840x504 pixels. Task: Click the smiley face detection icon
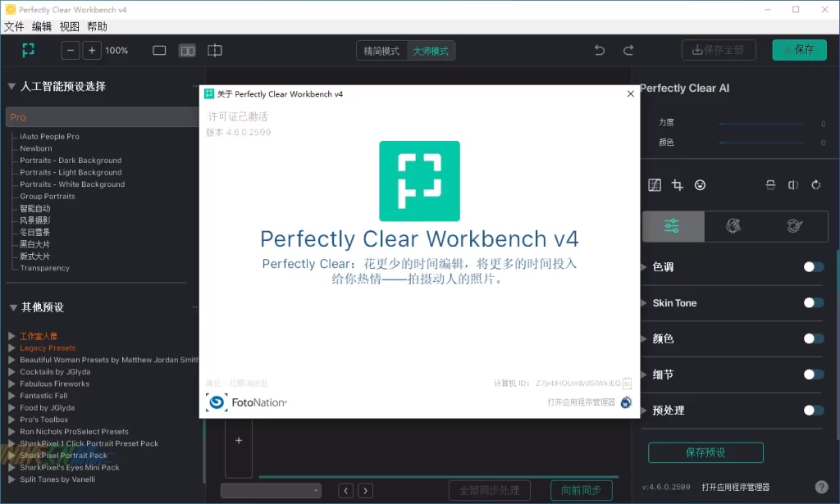click(700, 185)
